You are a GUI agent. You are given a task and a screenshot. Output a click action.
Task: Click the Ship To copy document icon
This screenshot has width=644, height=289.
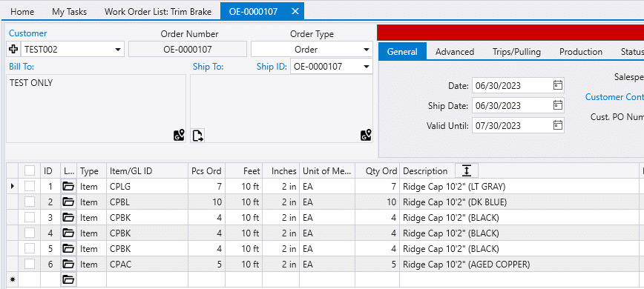coord(198,136)
